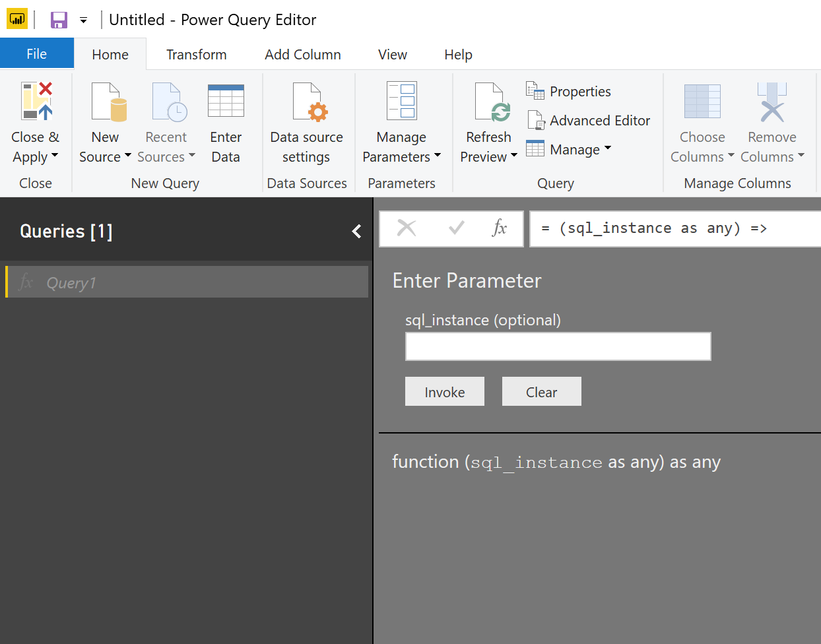
Task: Click the Recent Sources clock icon
Action: coord(169,102)
